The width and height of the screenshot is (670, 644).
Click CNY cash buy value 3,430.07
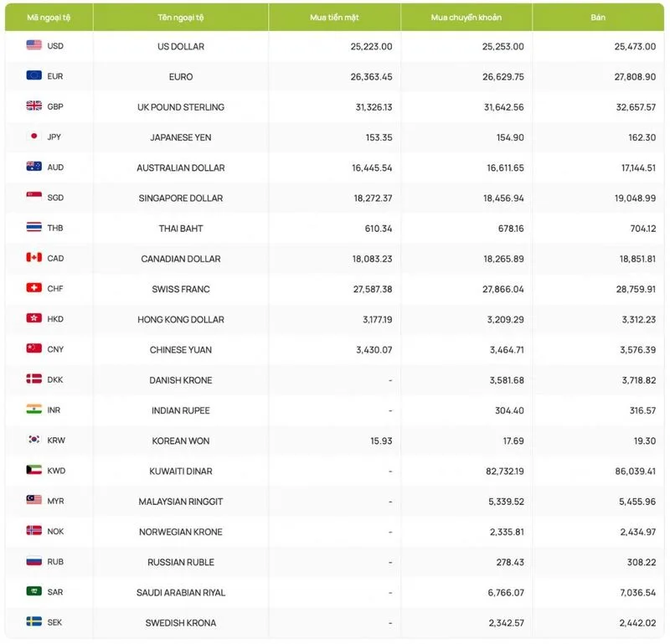(374, 350)
